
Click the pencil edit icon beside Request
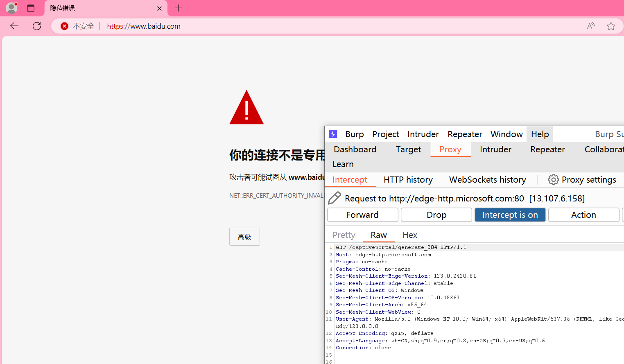click(335, 198)
